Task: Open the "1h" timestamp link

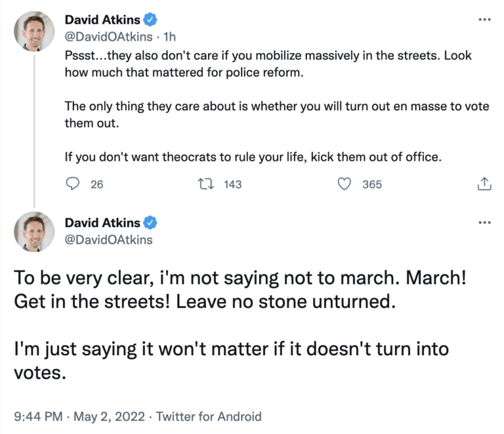Action: point(169,36)
